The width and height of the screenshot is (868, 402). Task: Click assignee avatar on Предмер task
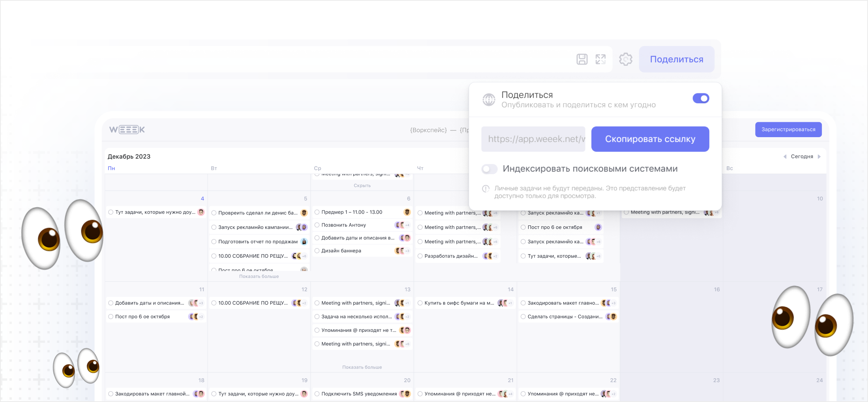(407, 212)
